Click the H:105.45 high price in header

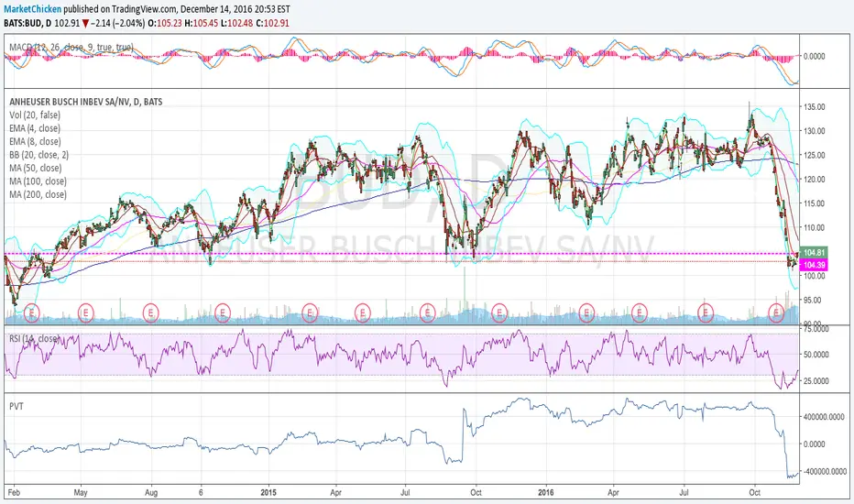coord(203,24)
